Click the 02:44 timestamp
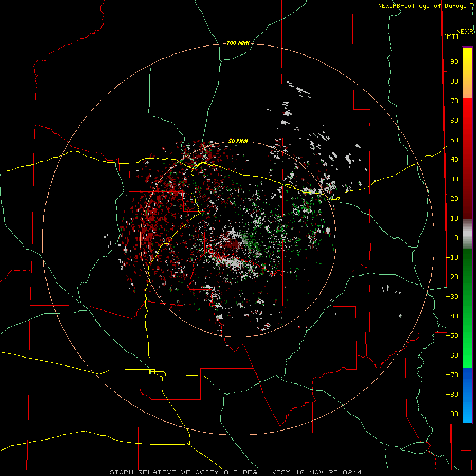This screenshot has height=476, width=476. pyautogui.click(x=354, y=472)
